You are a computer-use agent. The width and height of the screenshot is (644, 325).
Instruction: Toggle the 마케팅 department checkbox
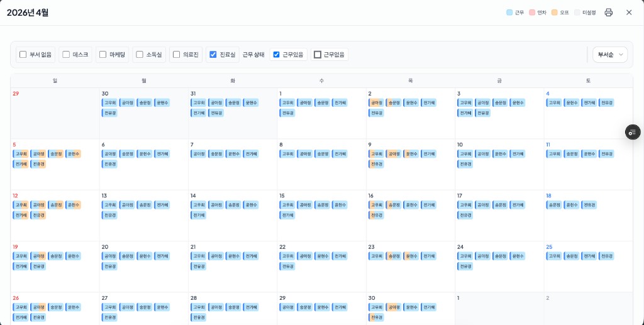[x=103, y=54]
